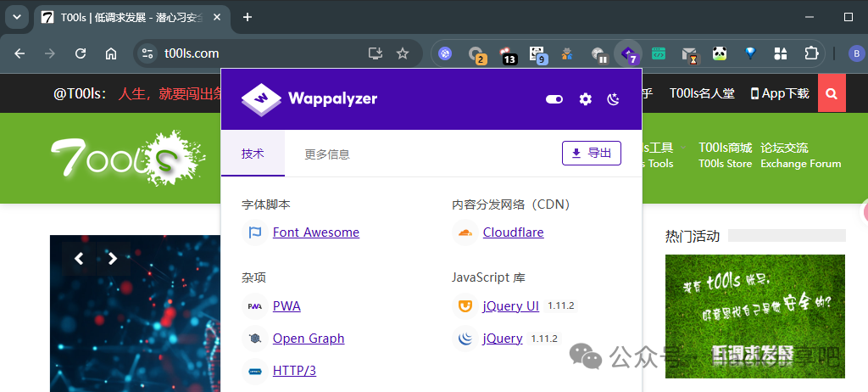The height and width of the screenshot is (392, 868).
Task: Click the mail envelope extension with hourglass
Action: coord(690,54)
